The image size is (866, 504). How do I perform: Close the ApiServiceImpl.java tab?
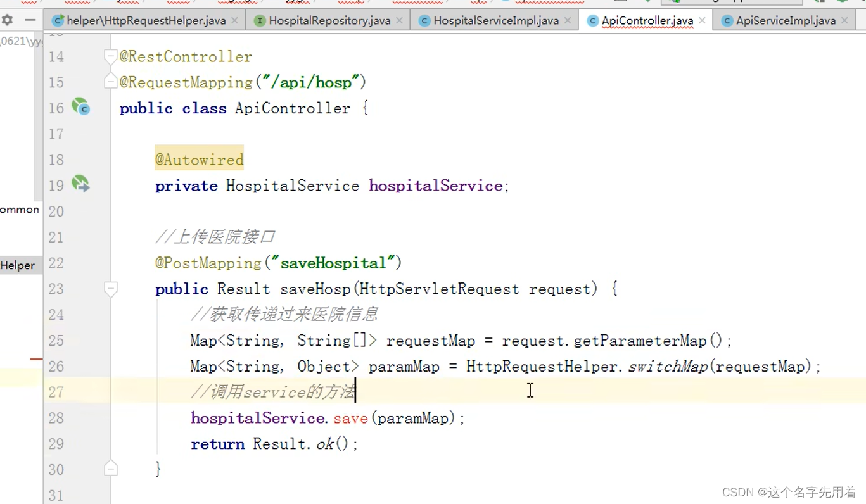coord(845,21)
